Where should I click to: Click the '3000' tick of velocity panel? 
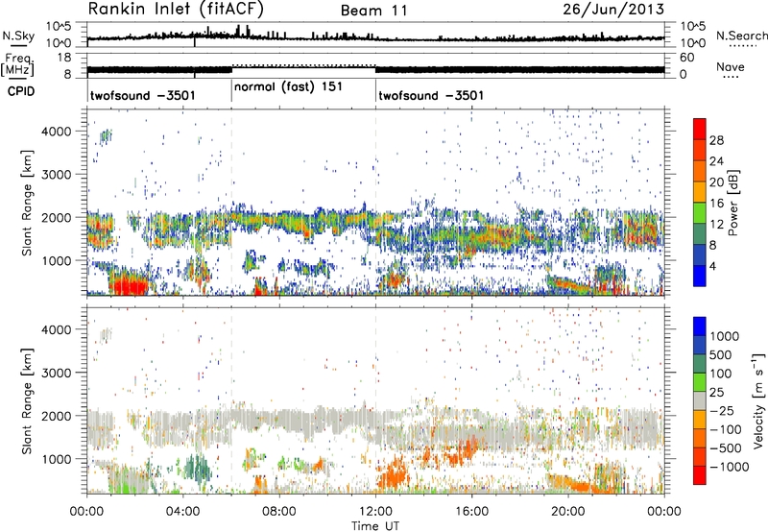point(57,373)
